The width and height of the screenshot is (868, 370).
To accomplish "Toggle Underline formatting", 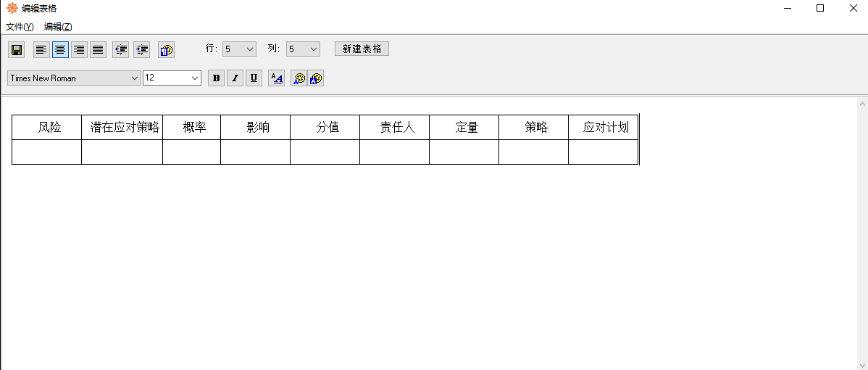I will click(254, 78).
